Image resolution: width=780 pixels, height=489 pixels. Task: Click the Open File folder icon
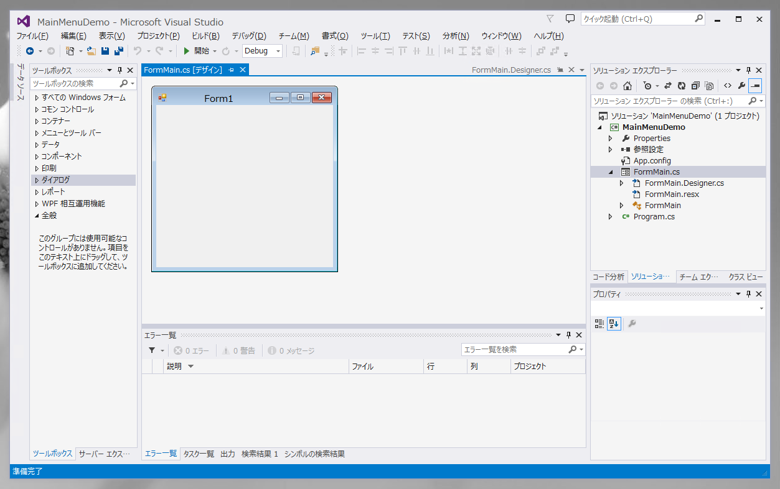click(92, 51)
